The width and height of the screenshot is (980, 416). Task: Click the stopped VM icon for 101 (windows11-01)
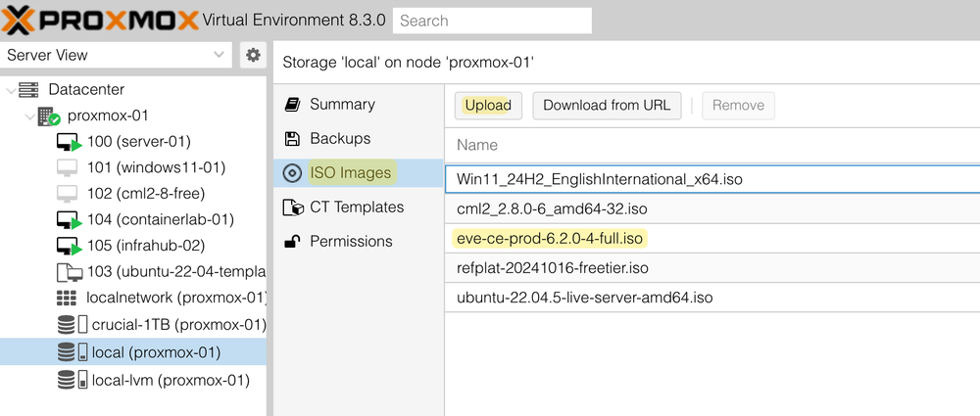[68, 167]
